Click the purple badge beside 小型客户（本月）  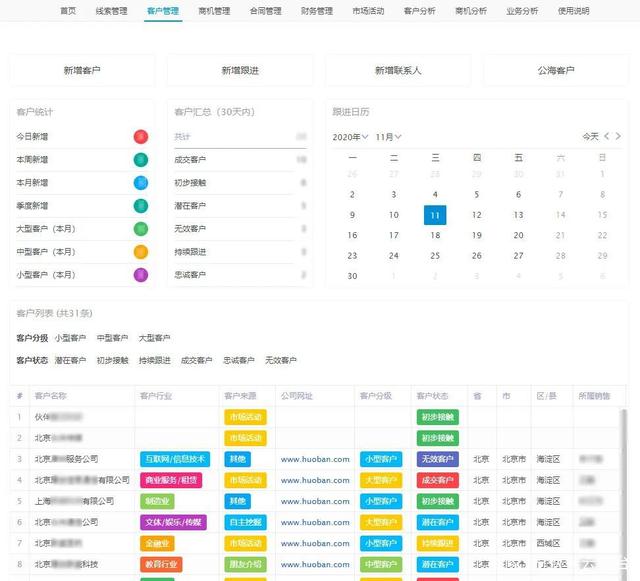tap(141, 275)
